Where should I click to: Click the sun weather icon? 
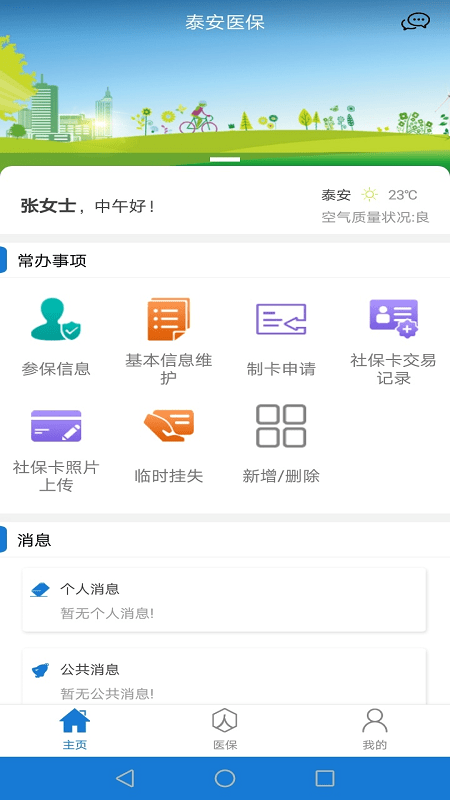click(x=369, y=194)
